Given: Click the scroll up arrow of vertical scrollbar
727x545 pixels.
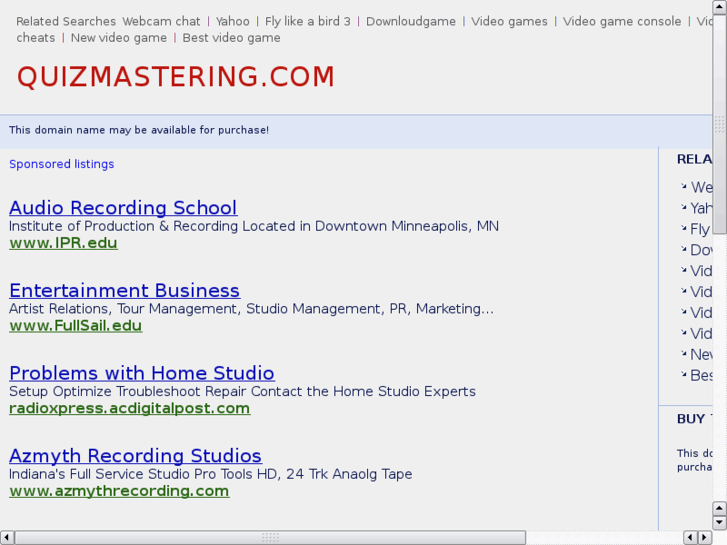Looking at the screenshot, I should click(719, 6).
